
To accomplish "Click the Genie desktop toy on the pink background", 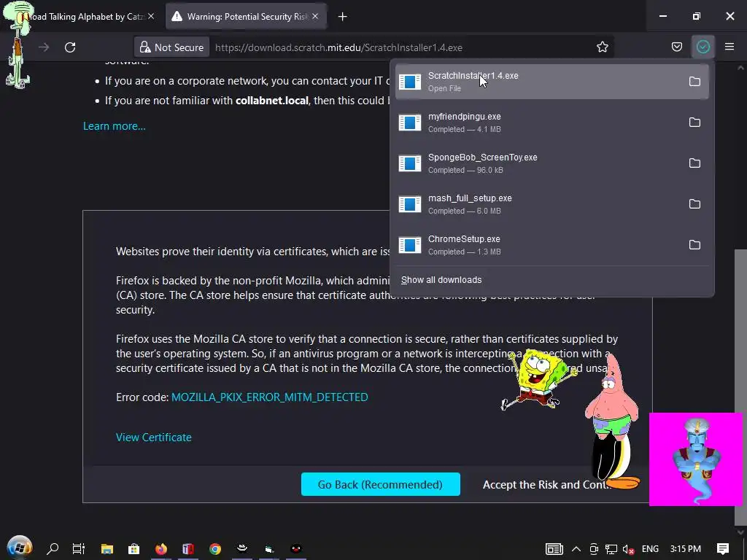I will pyautogui.click(x=696, y=459).
